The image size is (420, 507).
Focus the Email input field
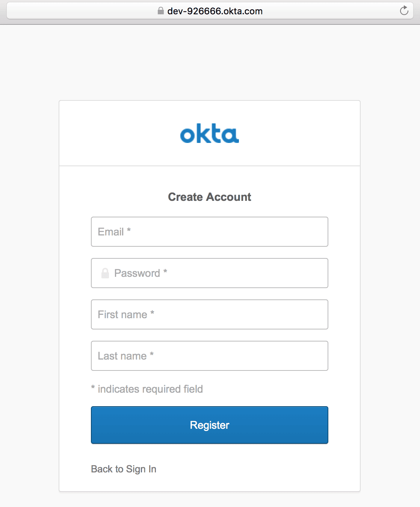coord(210,232)
